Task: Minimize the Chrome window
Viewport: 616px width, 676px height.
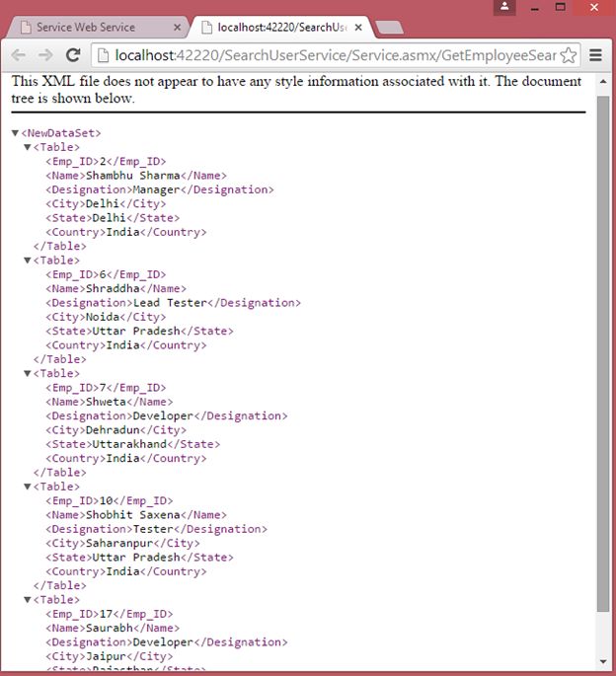Action: tap(535, 7)
